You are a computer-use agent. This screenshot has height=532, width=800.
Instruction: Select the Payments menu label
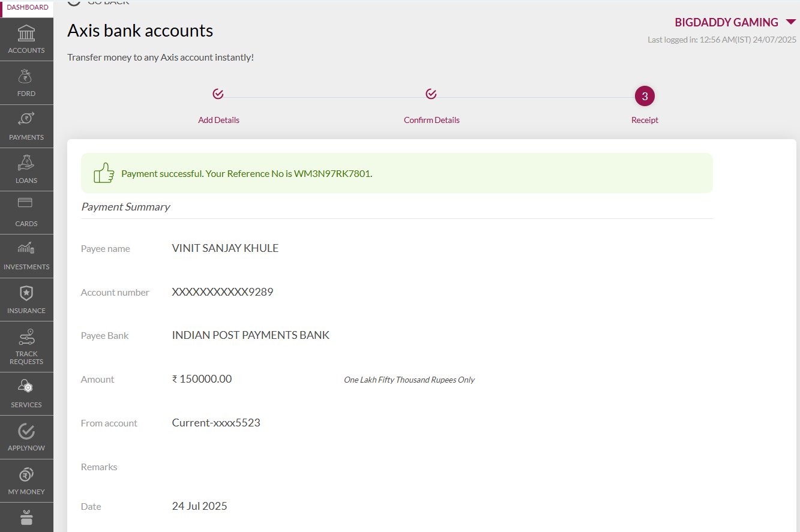[x=26, y=137]
